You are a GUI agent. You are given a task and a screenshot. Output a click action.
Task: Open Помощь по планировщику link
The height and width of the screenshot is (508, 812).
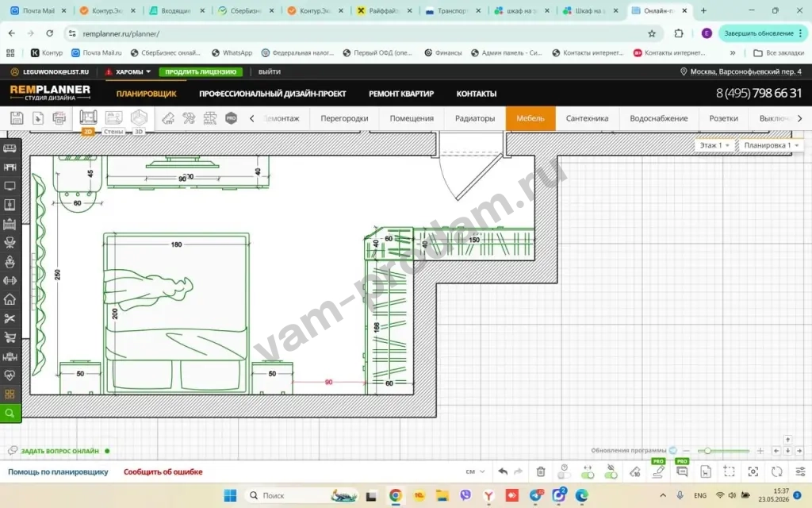coord(58,471)
